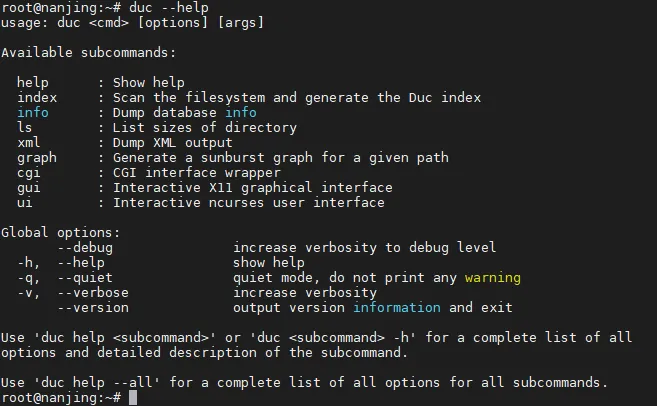
Task: Click the '--quiet' option text
Action: pos(86,278)
